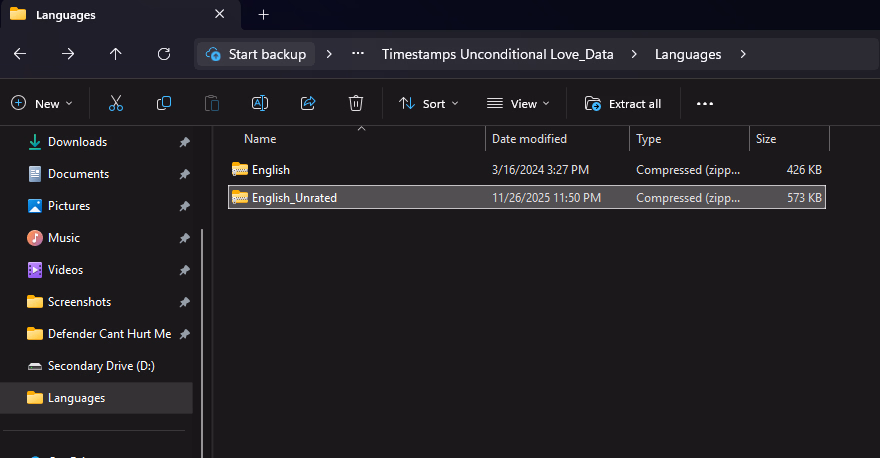This screenshot has height=458, width=880.
Task: Expand the Sort options dropdown
Action: click(x=428, y=103)
